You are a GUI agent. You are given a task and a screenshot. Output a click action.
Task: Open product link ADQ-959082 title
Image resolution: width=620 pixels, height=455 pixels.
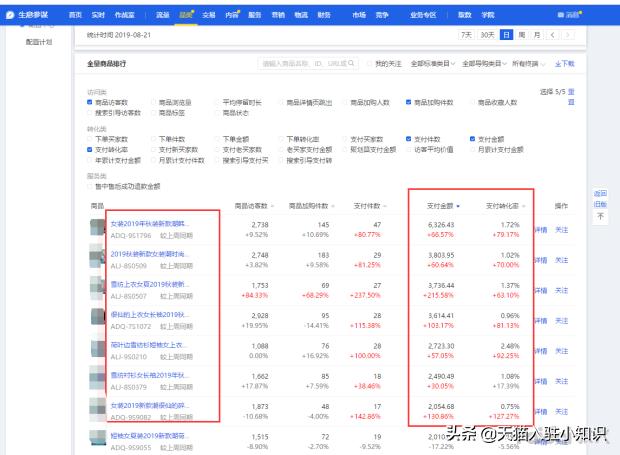click(x=150, y=405)
